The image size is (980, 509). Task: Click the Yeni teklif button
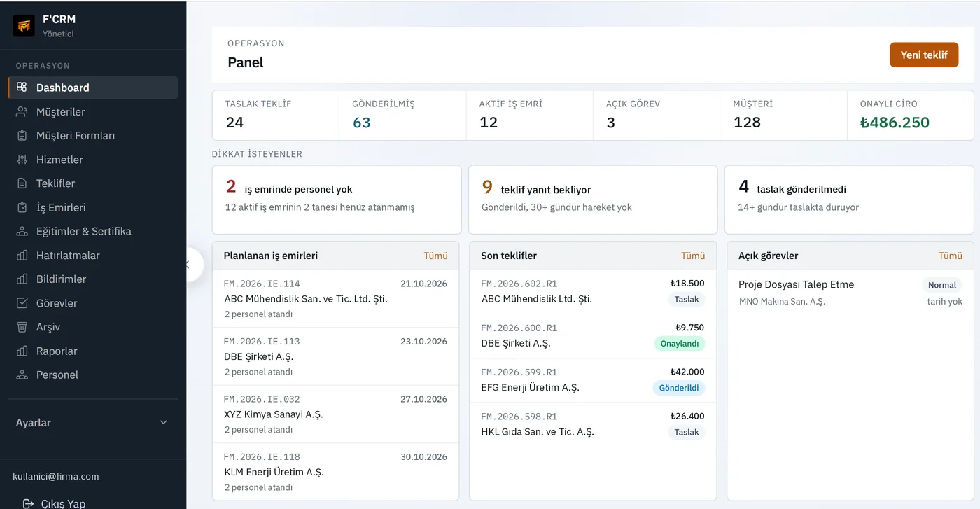point(924,55)
